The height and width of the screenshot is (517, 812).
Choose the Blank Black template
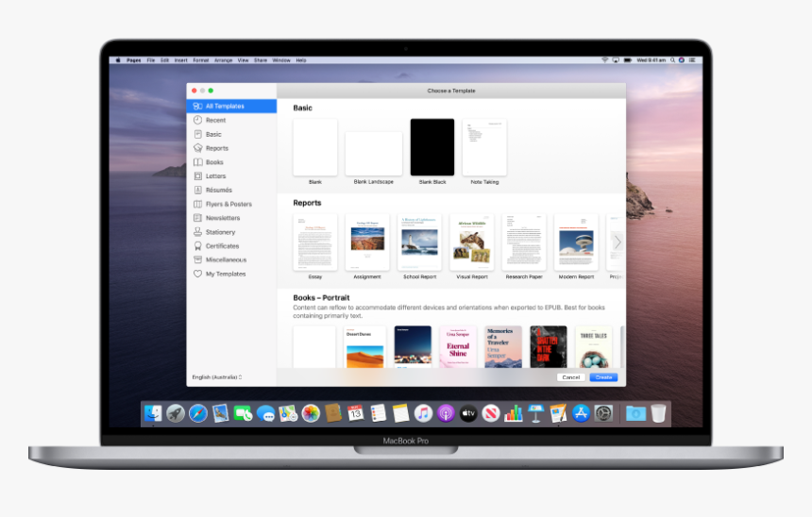point(432,147)
